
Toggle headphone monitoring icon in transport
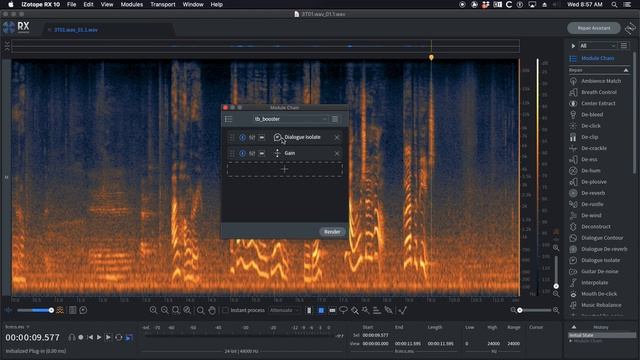click(71, 338)
